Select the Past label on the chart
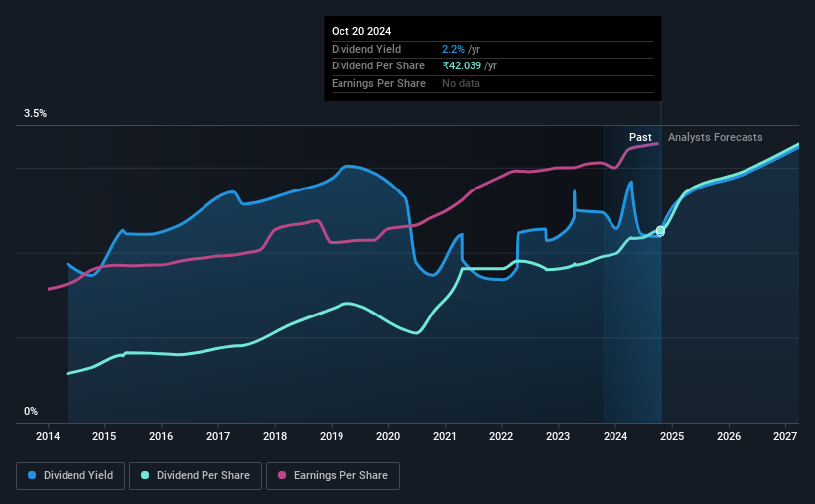 point(640,137)
